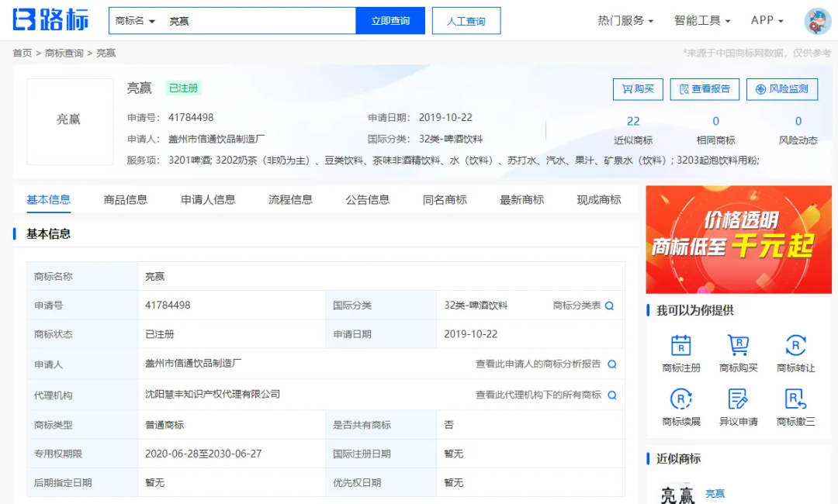Screen dimensions: 838x504
Task: Click the 购买 button with cart icon
Action: click(x=638, y=89)
